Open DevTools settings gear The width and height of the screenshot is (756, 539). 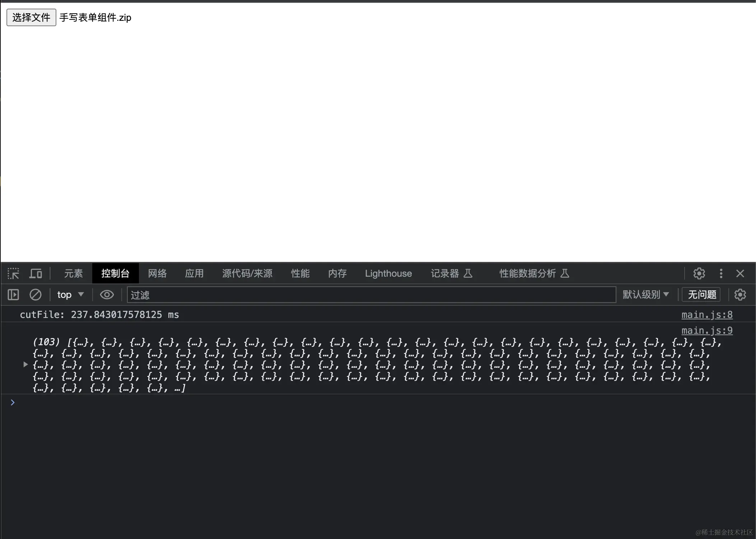click(x=699, y=273)
